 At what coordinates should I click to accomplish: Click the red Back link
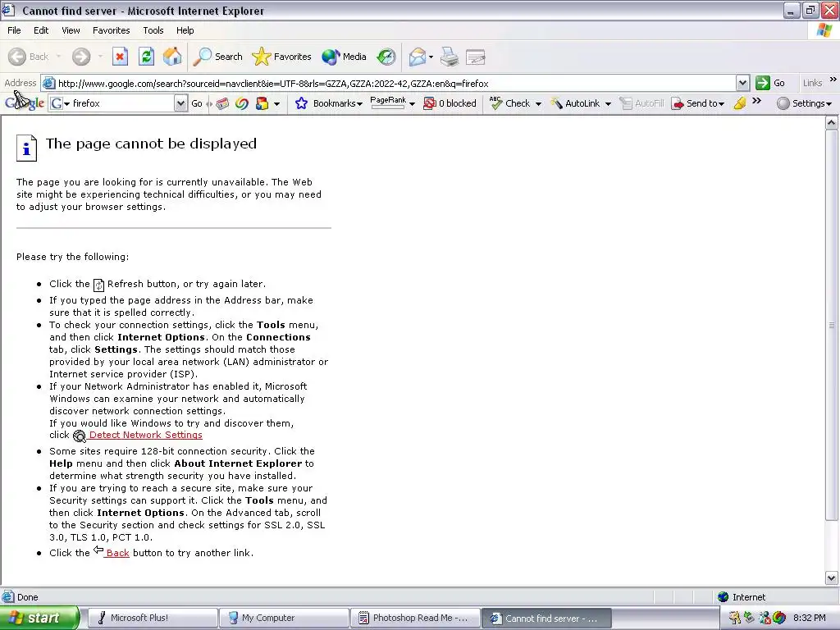pyautogui.click(x=117, y=553)
